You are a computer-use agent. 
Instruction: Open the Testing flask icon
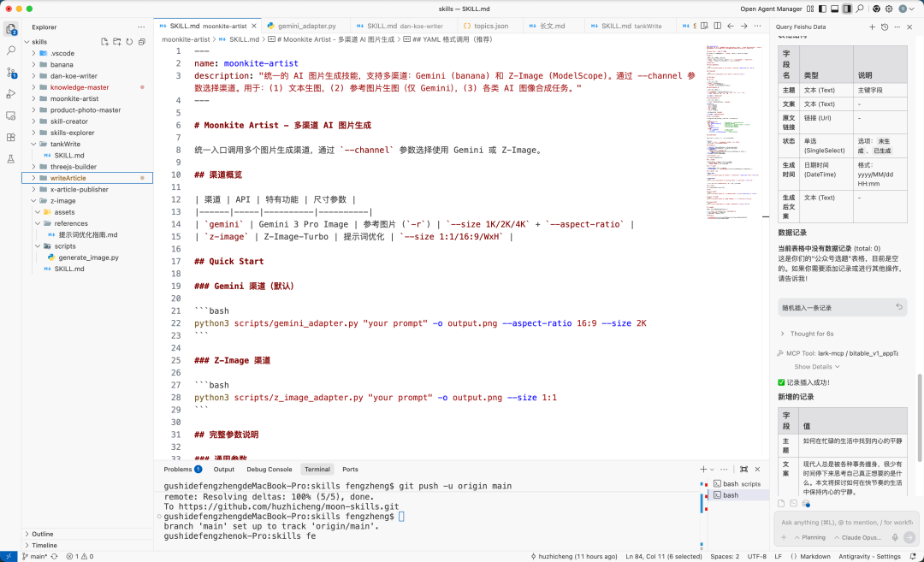[x=10, y=156]
